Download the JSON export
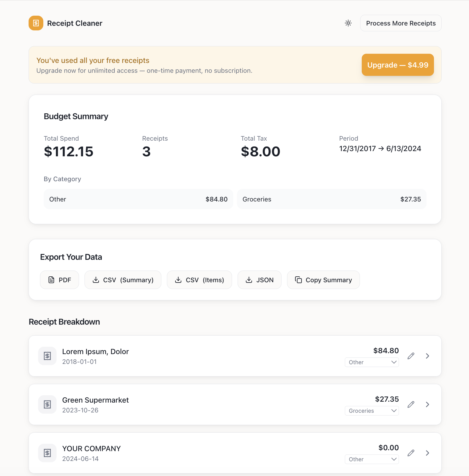This screenshot has height=476, width=469. point(259,280)
